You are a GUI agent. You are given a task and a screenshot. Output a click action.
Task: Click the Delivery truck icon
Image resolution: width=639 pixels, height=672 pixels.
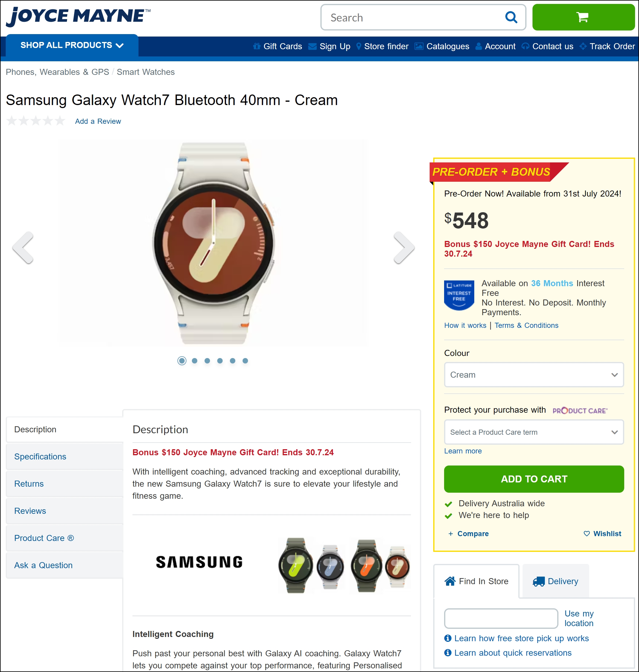pyautogui.click(x=539, y=581)
